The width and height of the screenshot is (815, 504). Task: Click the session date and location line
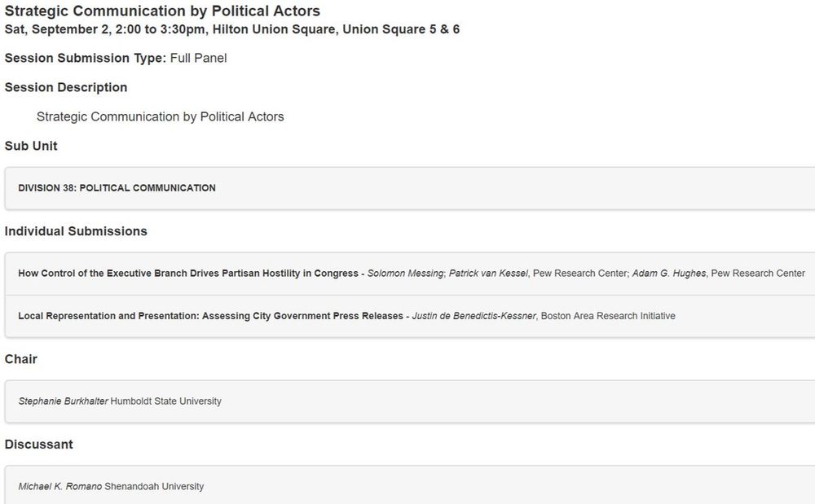click(231, 30)
